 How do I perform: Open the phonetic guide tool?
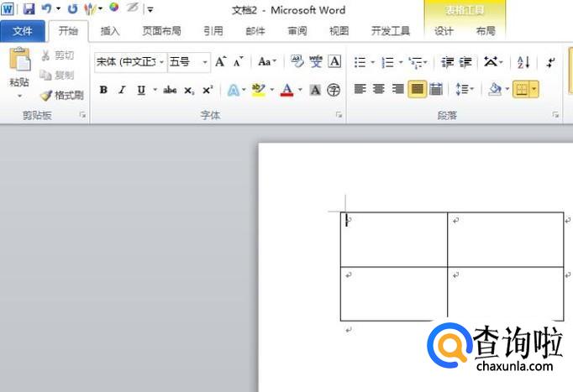tap(316, 61)
